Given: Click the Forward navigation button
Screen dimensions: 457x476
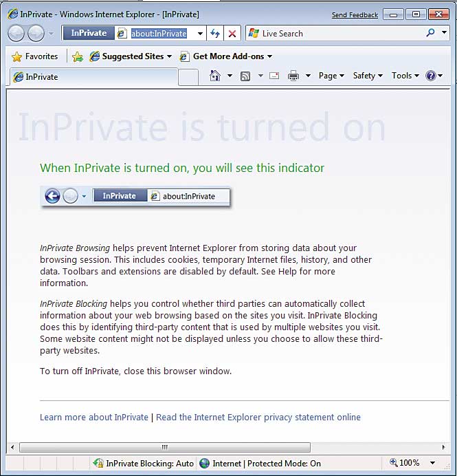Looking at the screenshot, I should click(x=36, y=34).
